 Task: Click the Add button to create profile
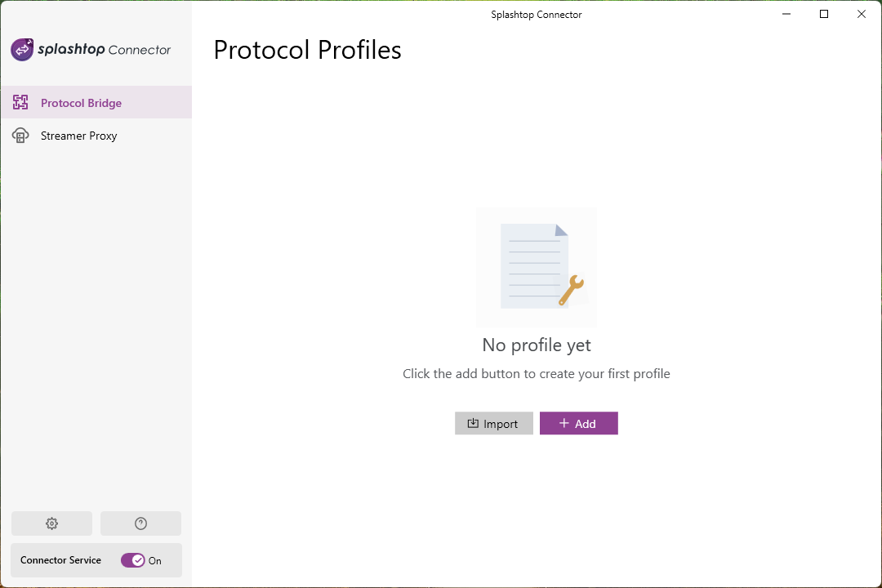[579, 423]
